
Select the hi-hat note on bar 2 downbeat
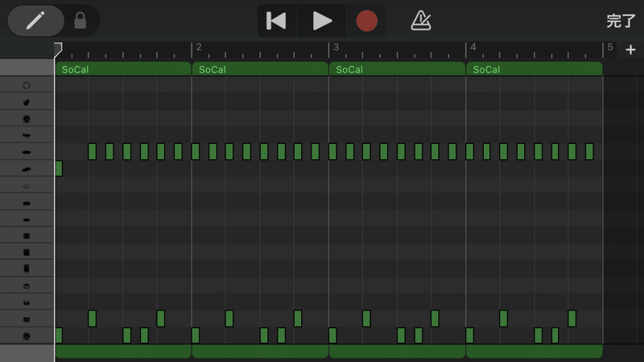point(196,151)
